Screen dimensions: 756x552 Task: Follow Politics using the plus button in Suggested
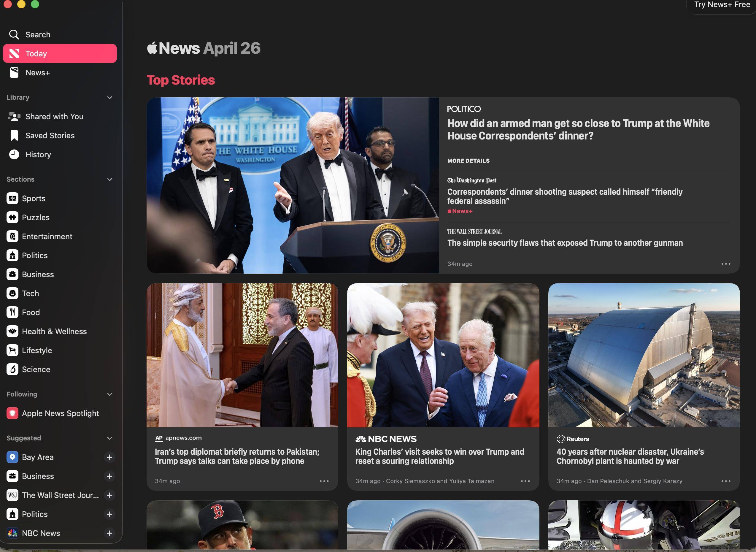(x=109, y=514)
